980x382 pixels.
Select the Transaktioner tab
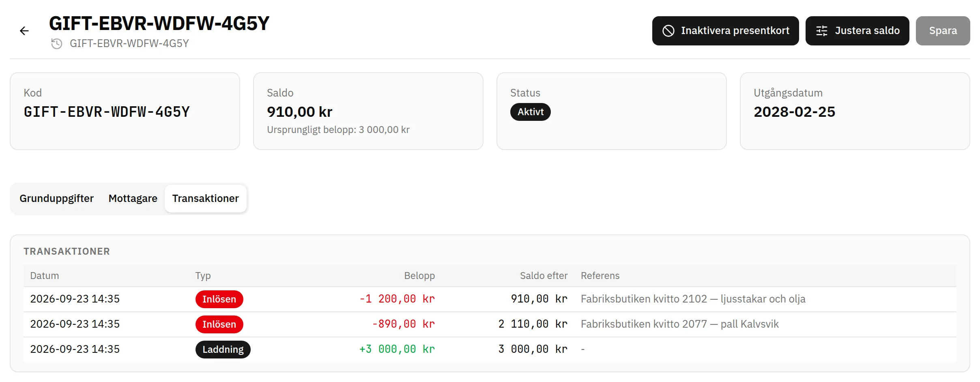click(x=205, y=198)
